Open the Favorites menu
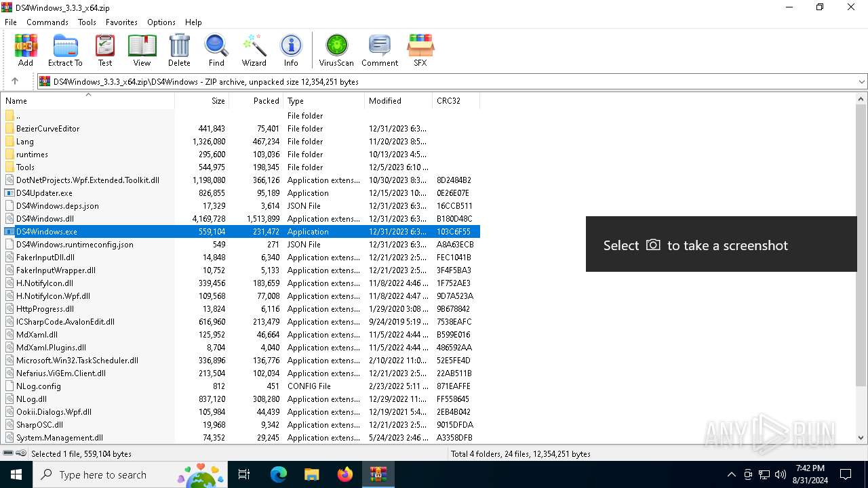 click(122, 22)
